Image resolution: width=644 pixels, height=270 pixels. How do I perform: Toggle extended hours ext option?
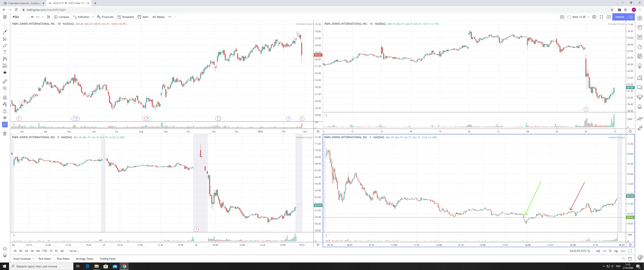coord(604,251)
